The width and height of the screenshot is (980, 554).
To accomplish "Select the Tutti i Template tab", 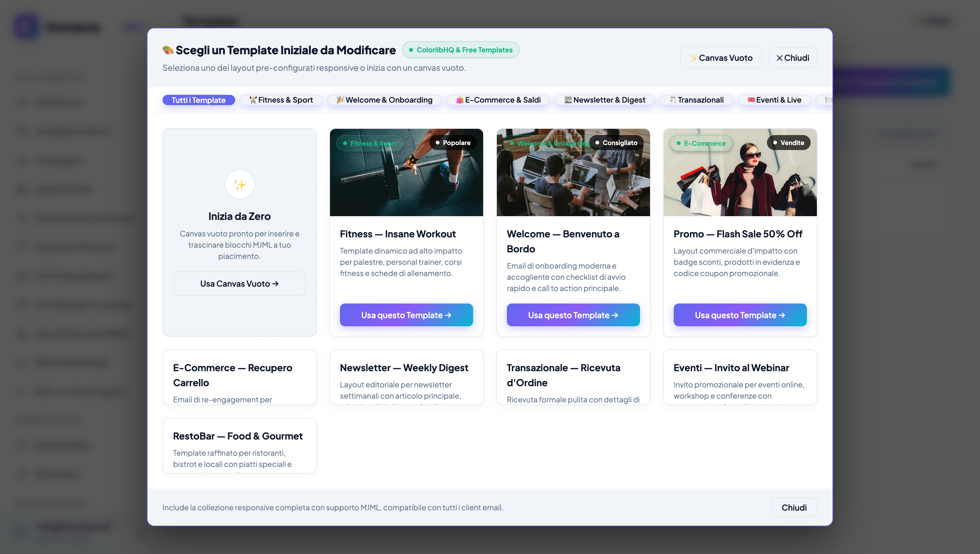I will (x=199, y=100).
